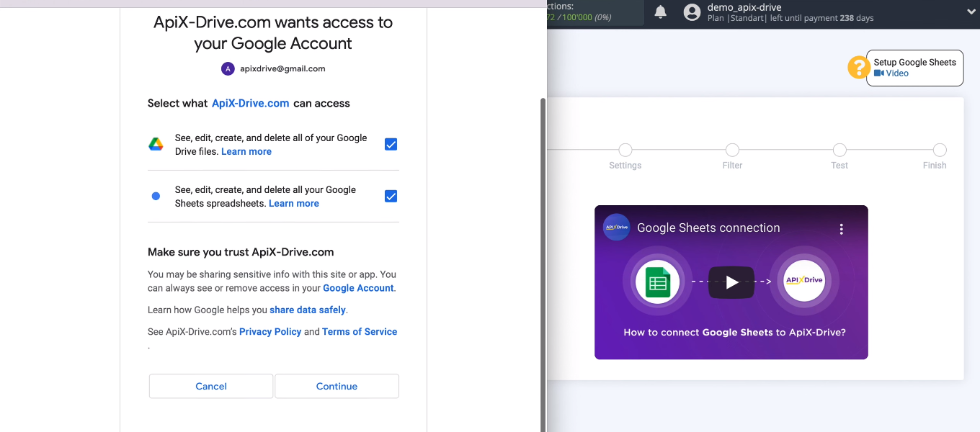The image size is (980, 432).
Task: Uncheck the Google Sheets spreadsheets access checkbox
Action: click(391, 196)
